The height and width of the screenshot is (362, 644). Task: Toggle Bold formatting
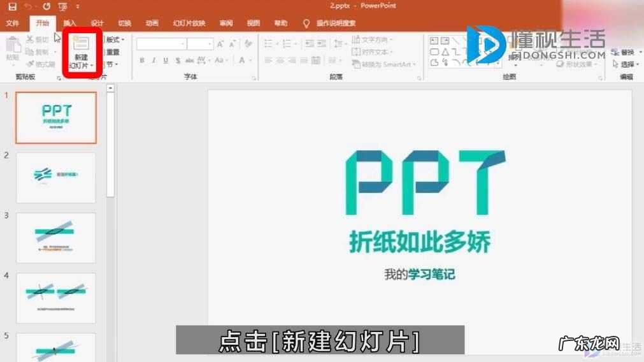click(x=141, y=61)
